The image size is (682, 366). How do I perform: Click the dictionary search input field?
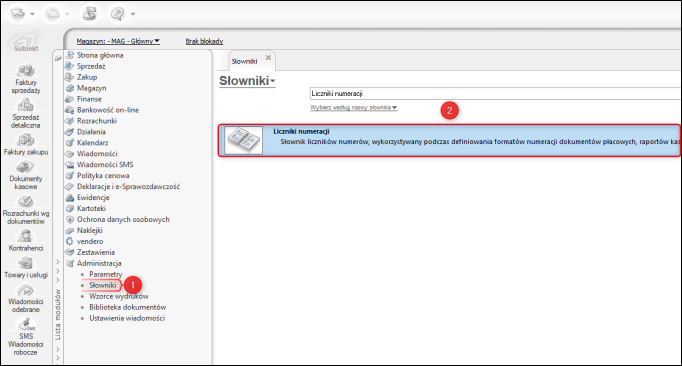click(x=495, y=94)
